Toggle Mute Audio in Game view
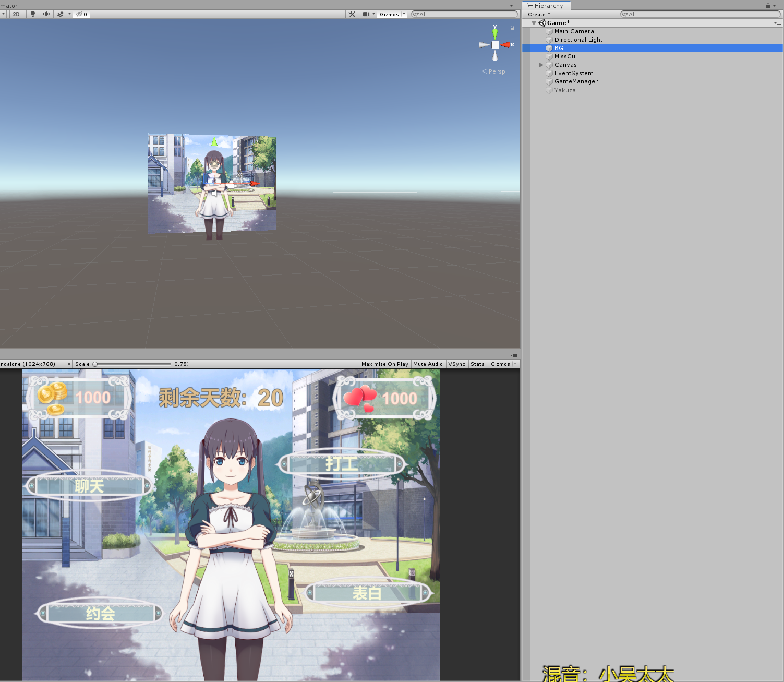This screenshot has height=682, width=784. click(x=428, y=364)
